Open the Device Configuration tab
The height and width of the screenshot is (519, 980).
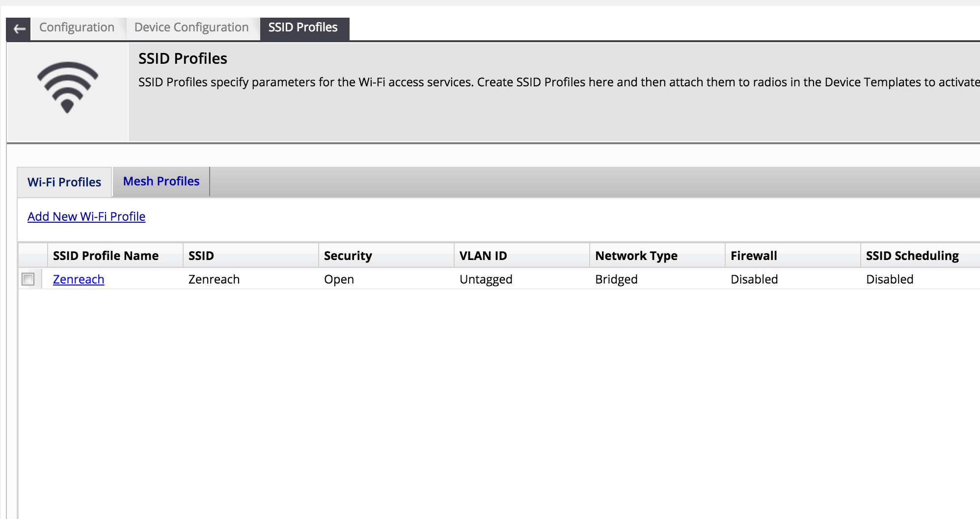[191, 27]
